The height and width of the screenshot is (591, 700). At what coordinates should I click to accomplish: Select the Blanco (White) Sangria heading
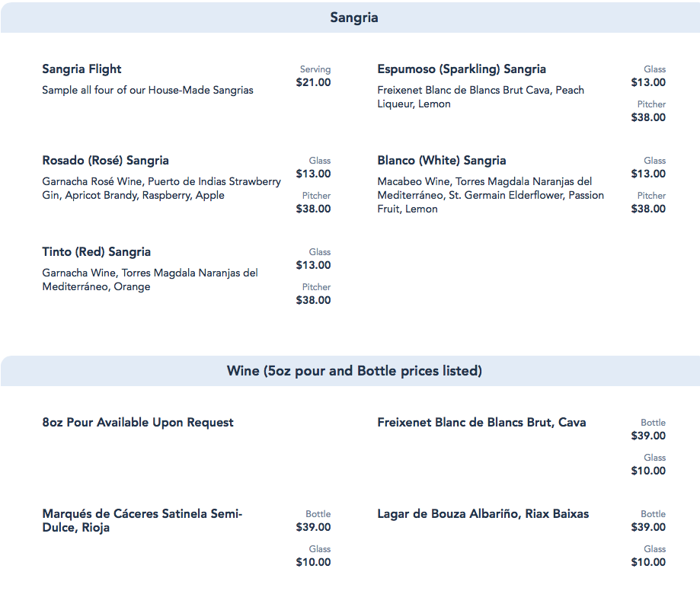(x=441, y=161)
